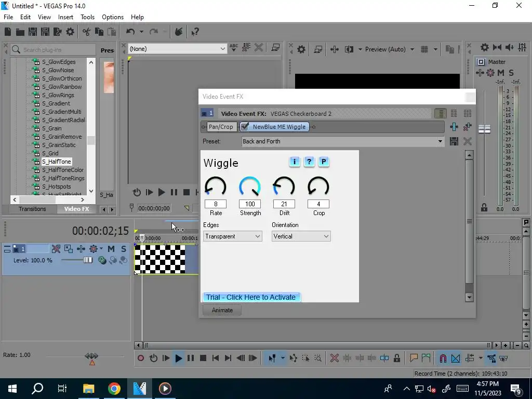The height and width of the screenshot is (399, 532).
Task: Toggle Mute on the Master bus
Action: pyautogui.click(x=500, y=73)
